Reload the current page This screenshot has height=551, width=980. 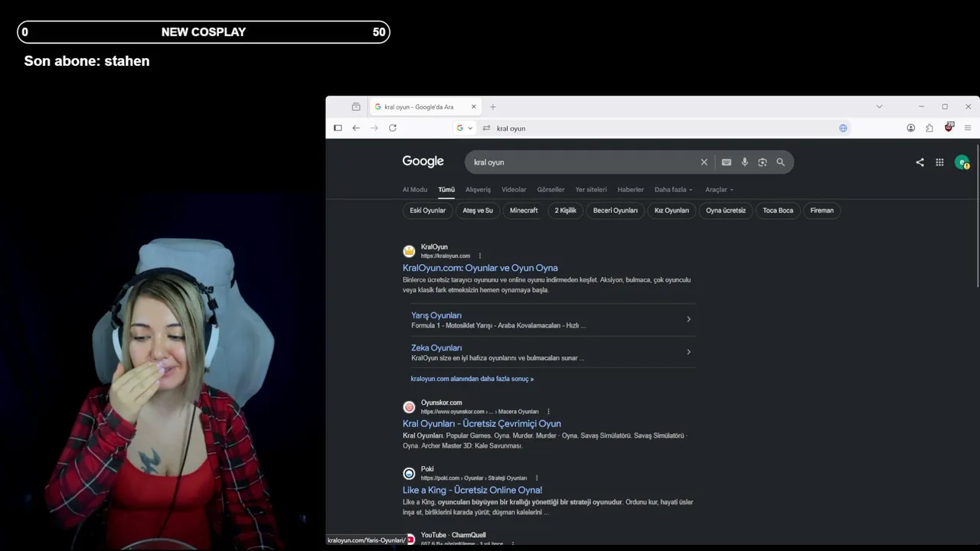tap(393, 128)
